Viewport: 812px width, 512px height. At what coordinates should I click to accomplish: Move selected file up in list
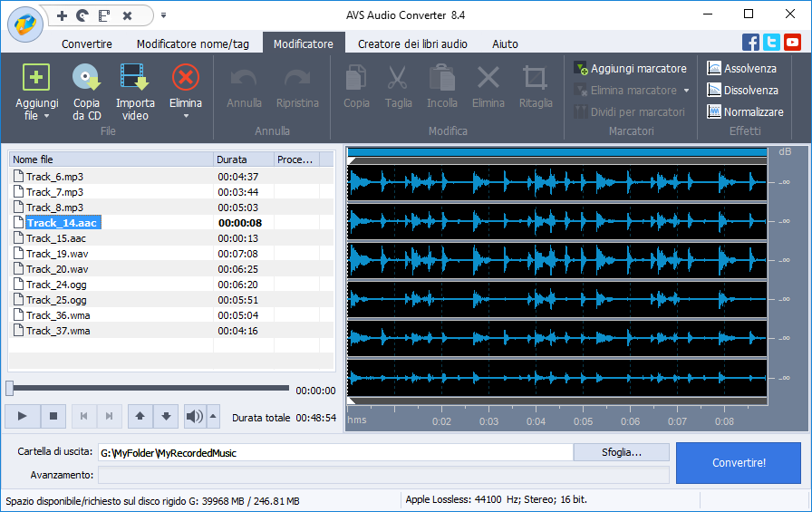pos(140,416)
